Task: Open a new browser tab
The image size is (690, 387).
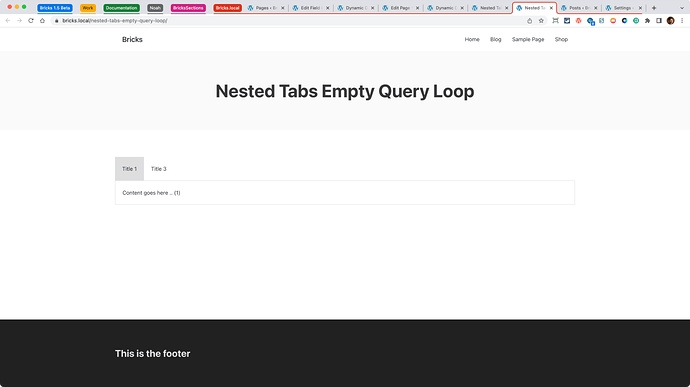Action: click(654, 8)
